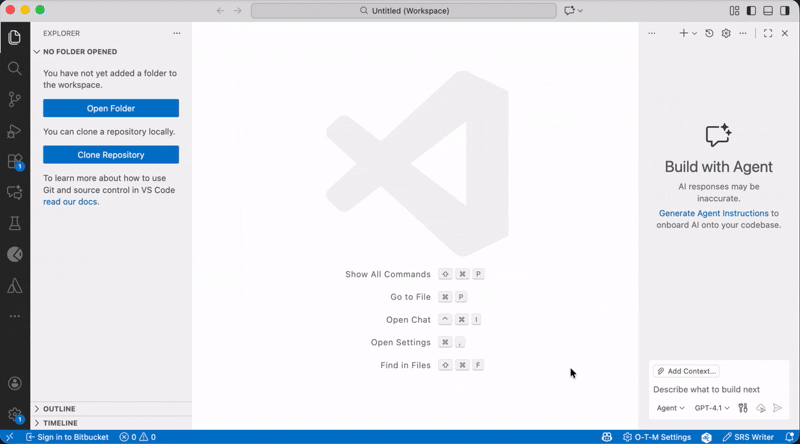Viewport: 800px width, 444px height.
Task: Open the Run and Debug view
Action: pyautogui.click(x=15, y=131)
